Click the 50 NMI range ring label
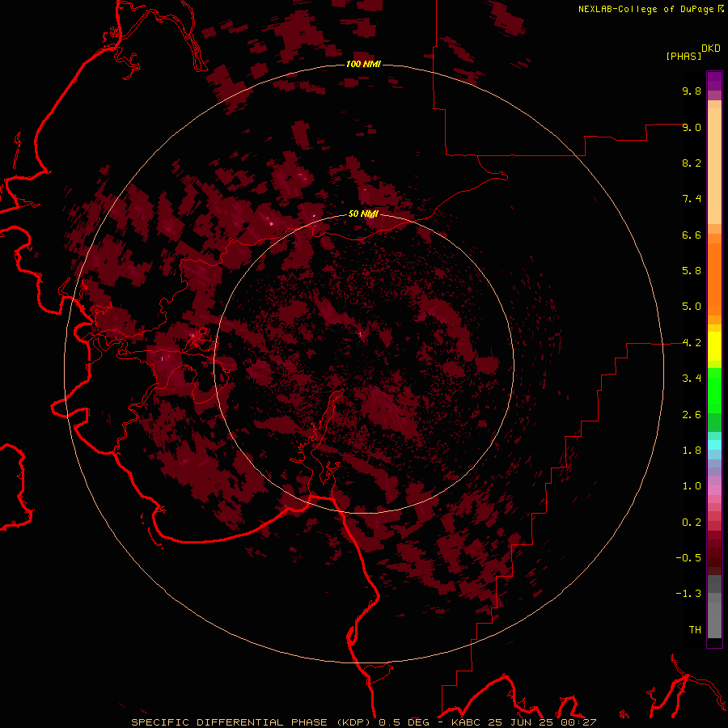The image size is (728, 728). [363, 214]
